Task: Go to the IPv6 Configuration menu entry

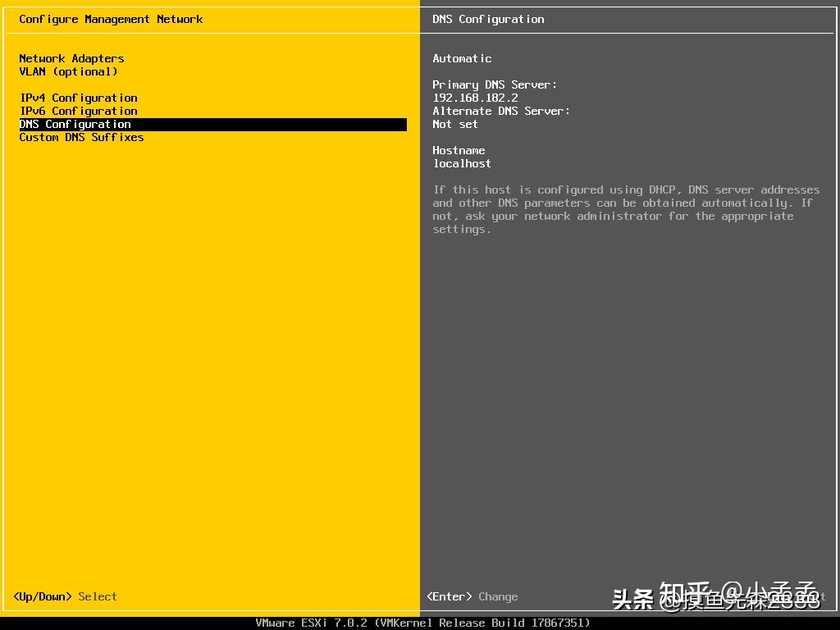Action: pyautogui.click(x=79, y=111)
